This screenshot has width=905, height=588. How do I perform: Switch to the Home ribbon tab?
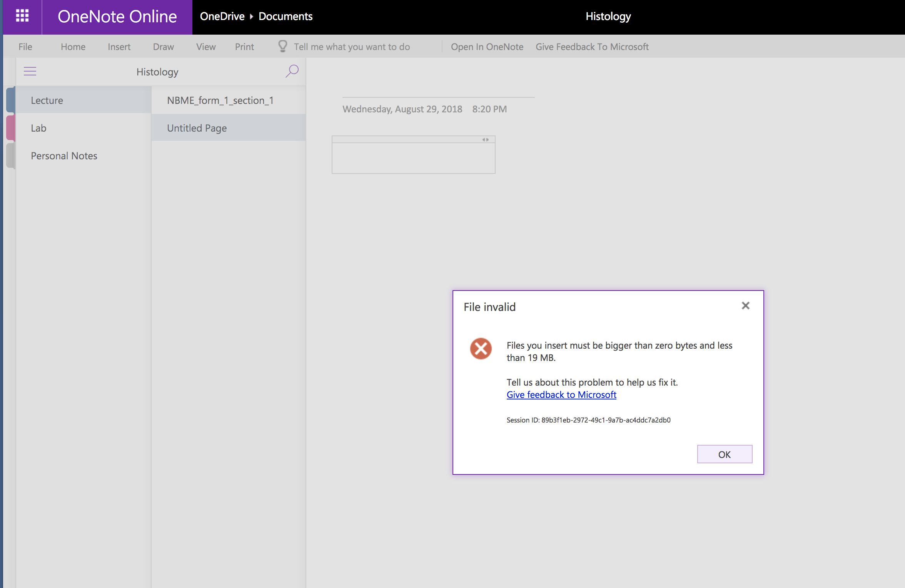(73, 47)
